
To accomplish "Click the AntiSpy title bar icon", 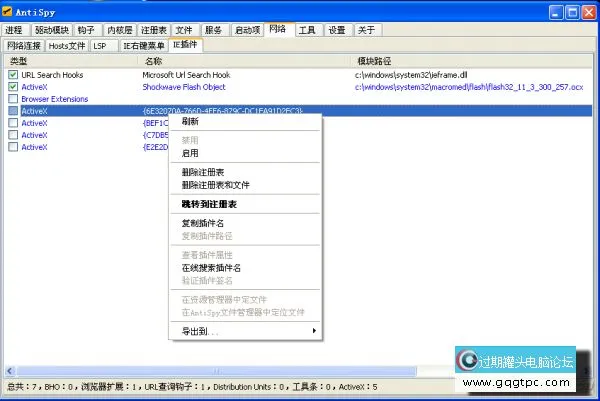I will click(7, 12).
